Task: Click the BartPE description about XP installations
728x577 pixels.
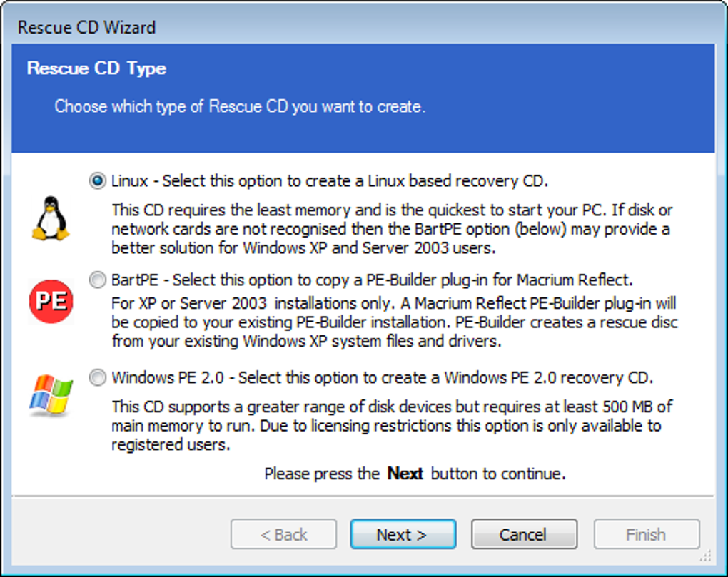Action: click(x=394, y=323)
